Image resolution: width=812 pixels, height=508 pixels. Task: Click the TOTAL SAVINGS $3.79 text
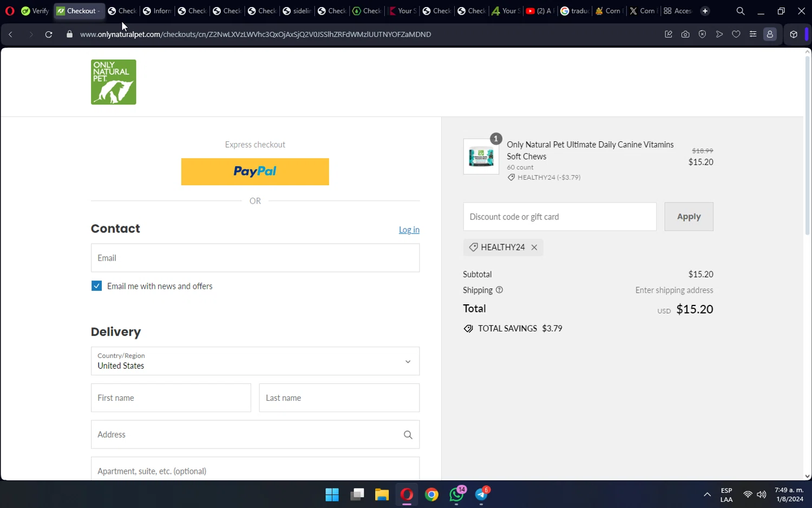click(x=513, y=329)
